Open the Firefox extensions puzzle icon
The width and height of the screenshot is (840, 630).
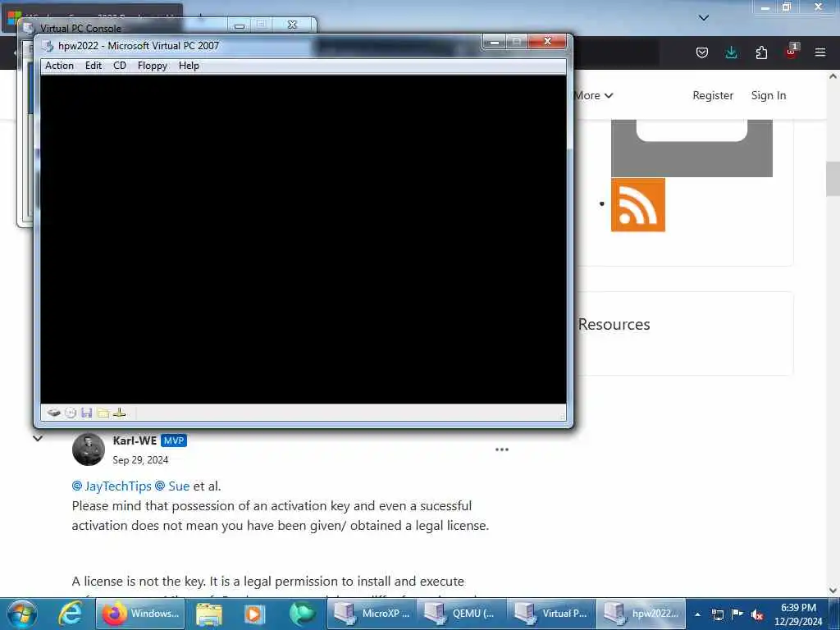(761, 52)
